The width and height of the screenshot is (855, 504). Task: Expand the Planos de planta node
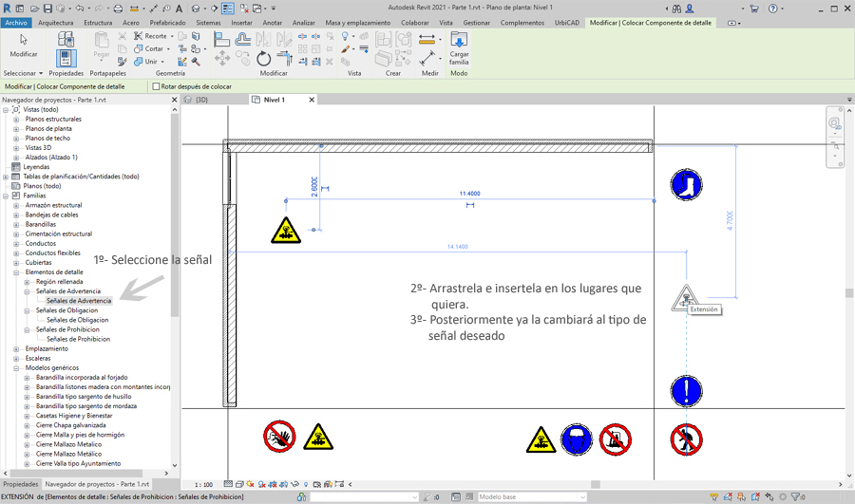pyautogui.click(x=16, y=129)
